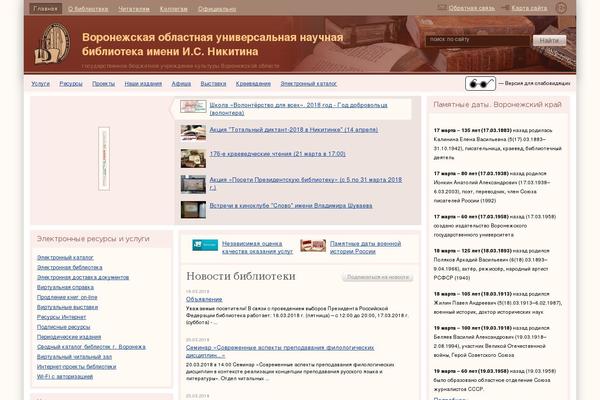Click the Памятные даты. Воронежский край heading
The height and width of the screenshot is (400, 600).
click(497, 105)
